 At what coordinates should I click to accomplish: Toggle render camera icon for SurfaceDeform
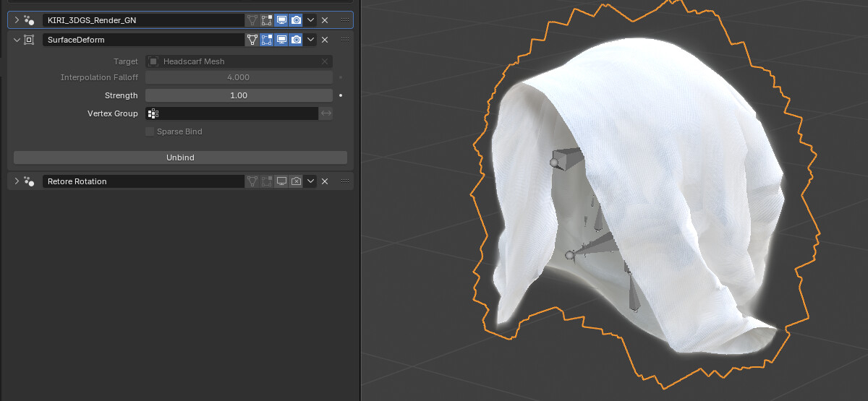point(296,40)
